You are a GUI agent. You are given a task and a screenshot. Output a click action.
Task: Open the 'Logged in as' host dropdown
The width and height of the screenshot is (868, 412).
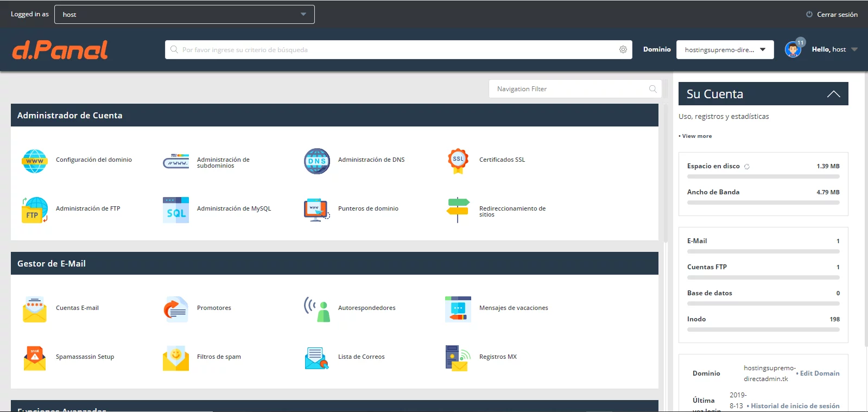pos(184,15)
